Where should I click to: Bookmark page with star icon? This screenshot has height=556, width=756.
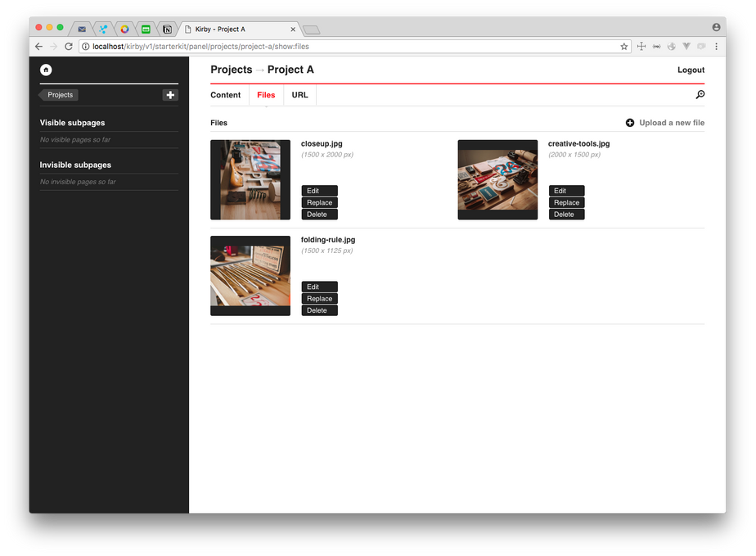pyautogui.click(x=624, y=47)
